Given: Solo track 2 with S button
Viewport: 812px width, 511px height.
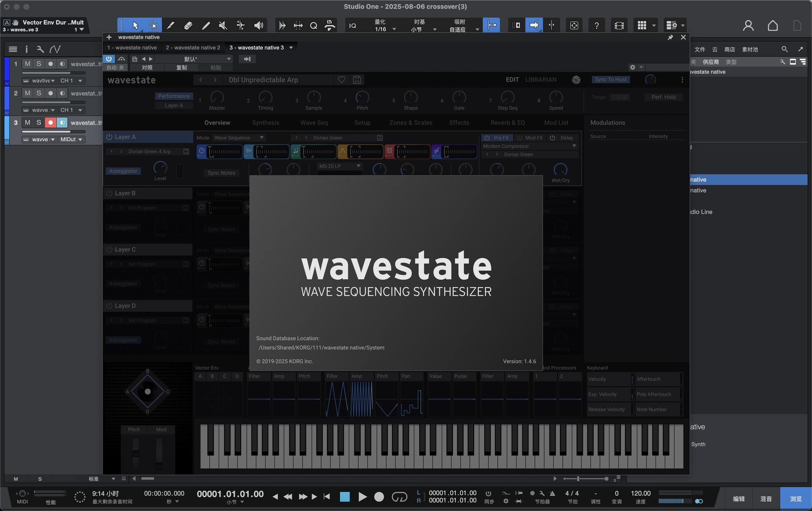Looking at the screenshot, I should click(x=39, y=93).
